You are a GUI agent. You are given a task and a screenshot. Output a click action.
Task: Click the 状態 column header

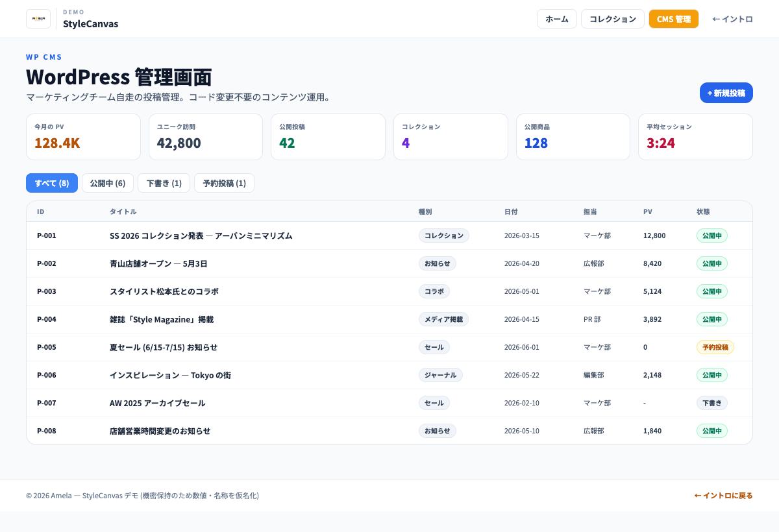coord(703,212)
